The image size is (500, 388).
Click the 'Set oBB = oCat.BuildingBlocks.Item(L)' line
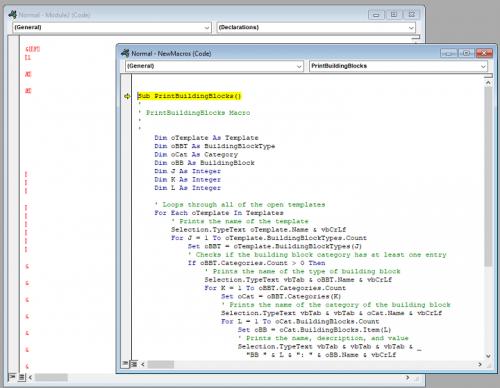(314, 330)
